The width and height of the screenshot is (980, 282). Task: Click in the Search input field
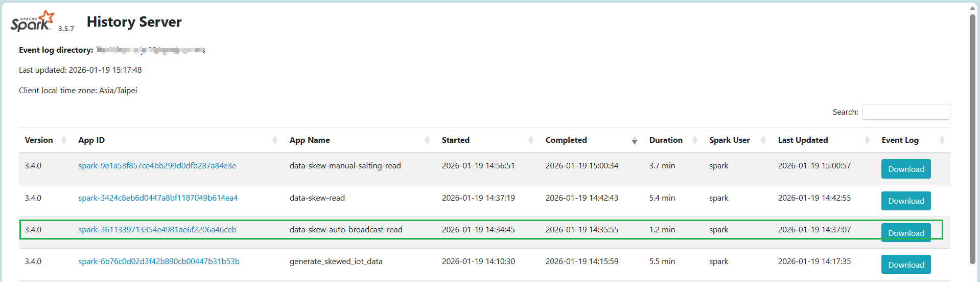pyautogui.click(x=905, y=112)
